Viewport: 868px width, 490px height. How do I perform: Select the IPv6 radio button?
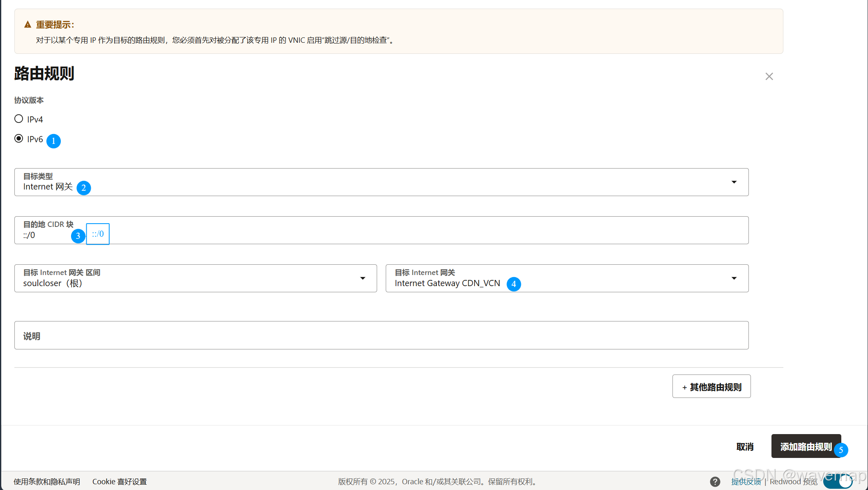18,139
